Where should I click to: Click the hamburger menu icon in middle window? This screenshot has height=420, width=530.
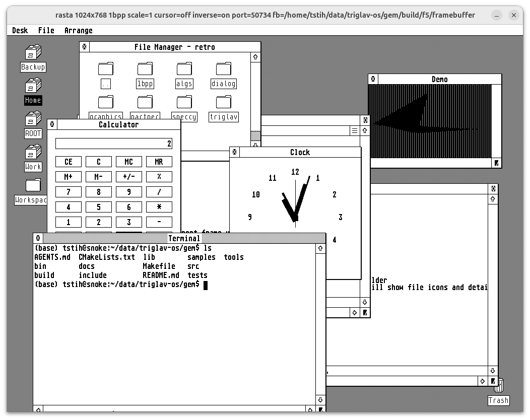tap(355, 131)
